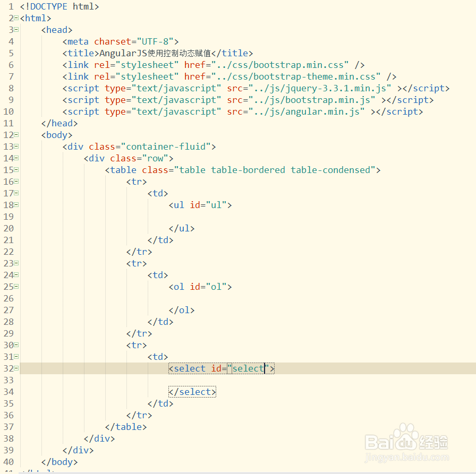
Task: Collapse ol fold marker on line 25
Action: click(16, 287)
